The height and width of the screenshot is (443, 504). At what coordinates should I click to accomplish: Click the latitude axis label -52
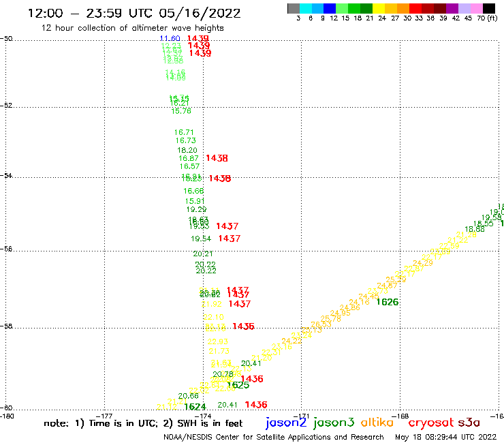[x=6, y=106]
